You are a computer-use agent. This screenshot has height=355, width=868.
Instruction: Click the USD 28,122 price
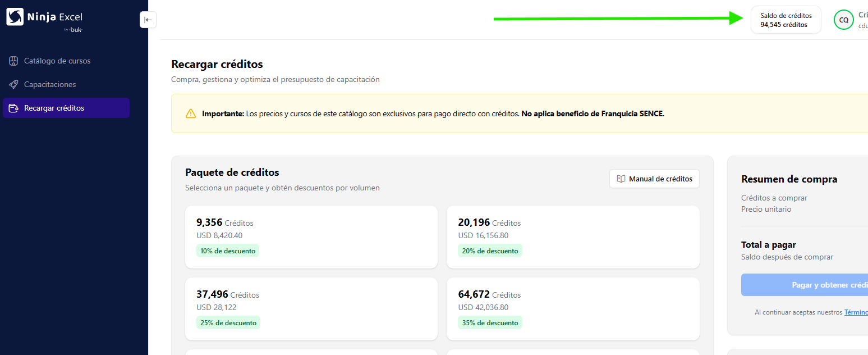(x=216, y=307)
